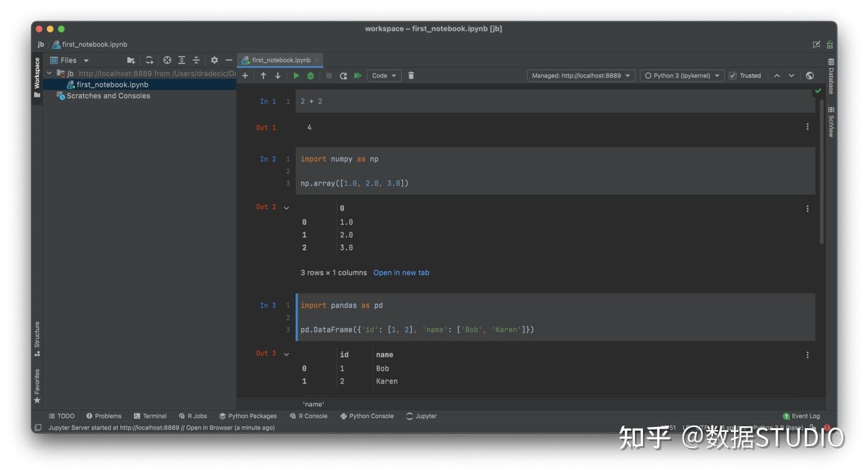Screen dimensions: 868x474
Task: Add a new cell with the plus icon
Action: 245,75
